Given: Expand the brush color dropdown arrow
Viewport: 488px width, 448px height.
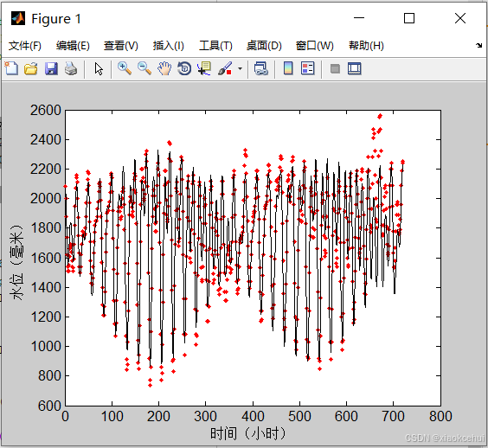Looking at the screenshot, I should click(x=240, y=68).
